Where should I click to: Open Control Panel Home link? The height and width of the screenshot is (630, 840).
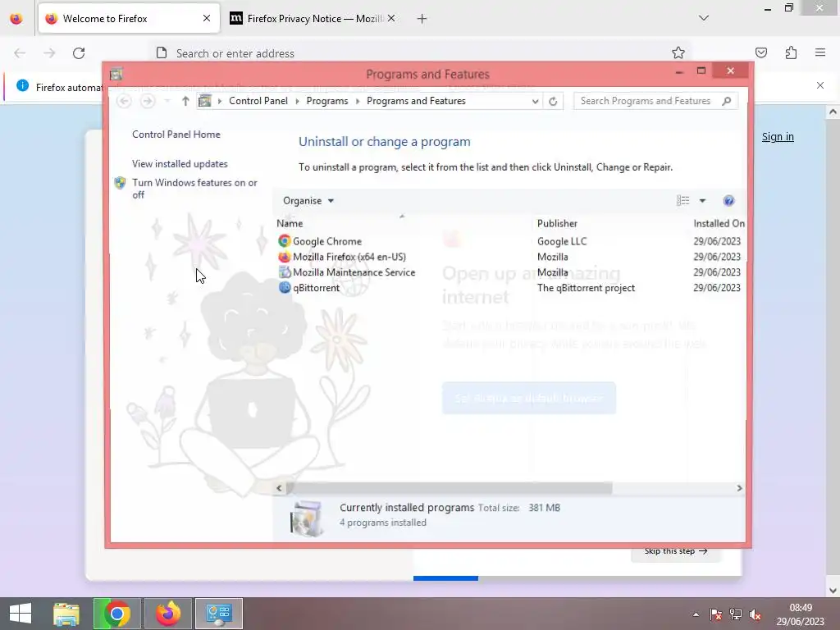[176, 135]
